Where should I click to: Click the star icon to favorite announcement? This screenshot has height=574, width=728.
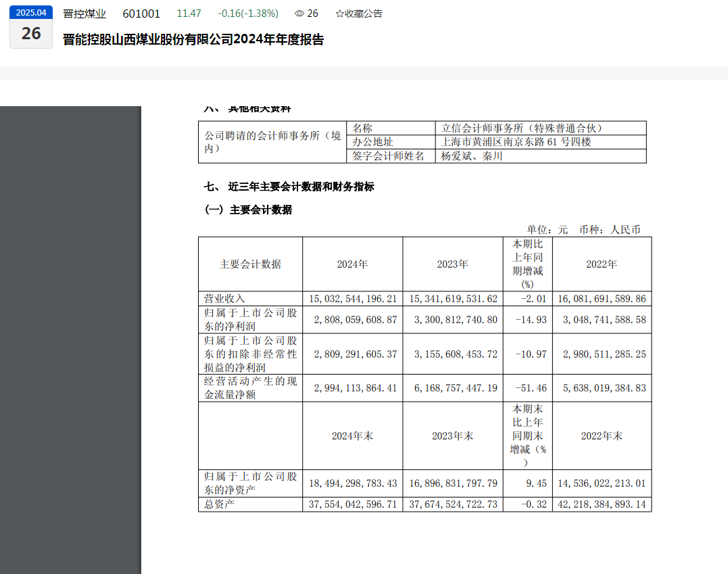(340, 14)
